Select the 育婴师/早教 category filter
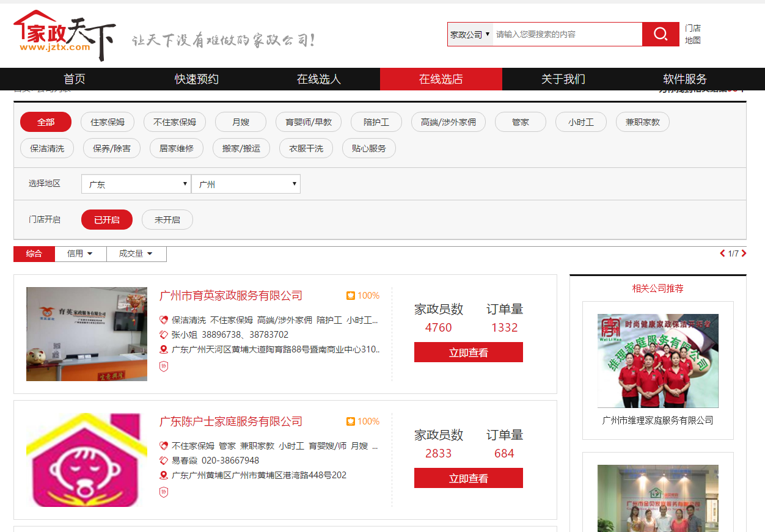This screenshot has width=765, height=532. pyautogui.click(x=309, y=122)
